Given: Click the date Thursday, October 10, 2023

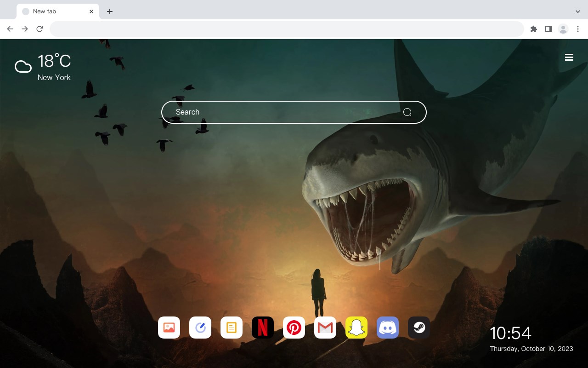Looking at the screenshot, I should pyautogui.click(x=531, y=349).
